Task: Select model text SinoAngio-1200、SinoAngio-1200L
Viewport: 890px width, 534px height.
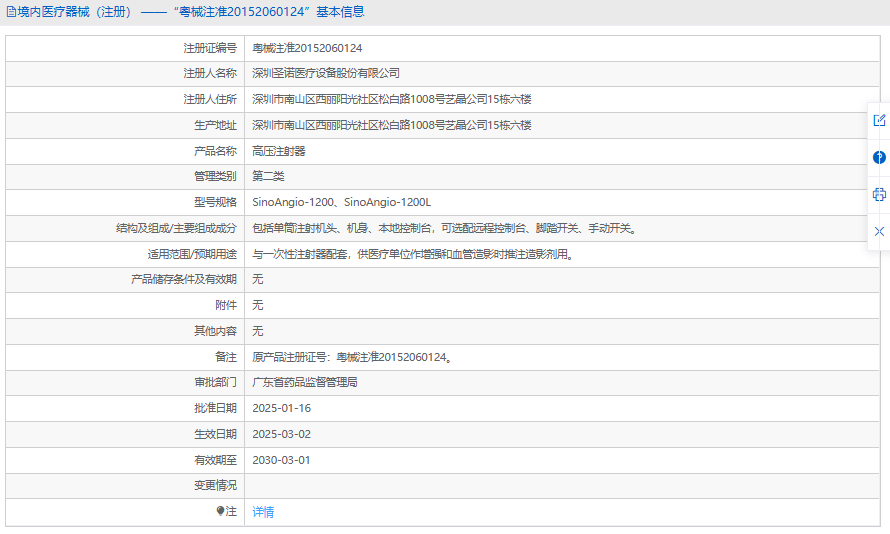Action: 342,202
